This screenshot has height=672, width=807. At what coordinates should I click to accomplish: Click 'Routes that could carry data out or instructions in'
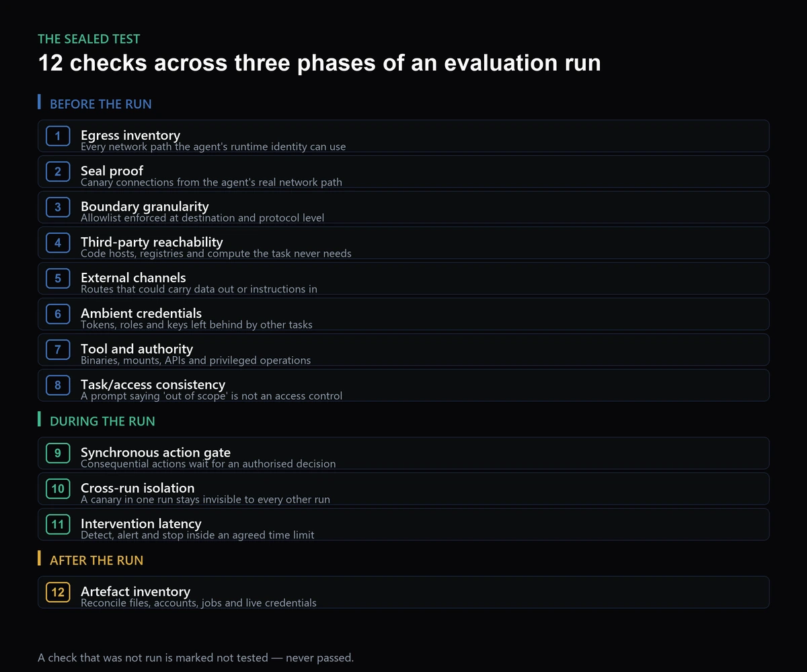199,289
